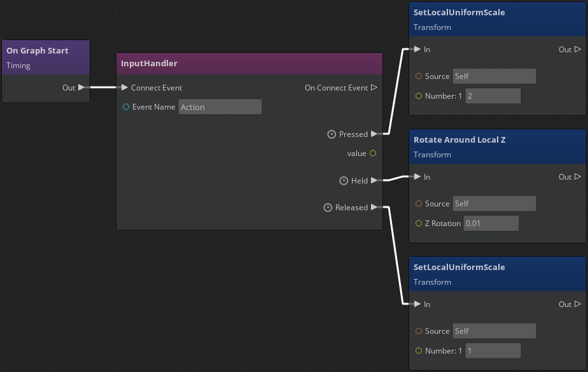This screenshot has width=588, height=372.
Task: Click the Number field showing 2
Action: click(x=493, y=95)
